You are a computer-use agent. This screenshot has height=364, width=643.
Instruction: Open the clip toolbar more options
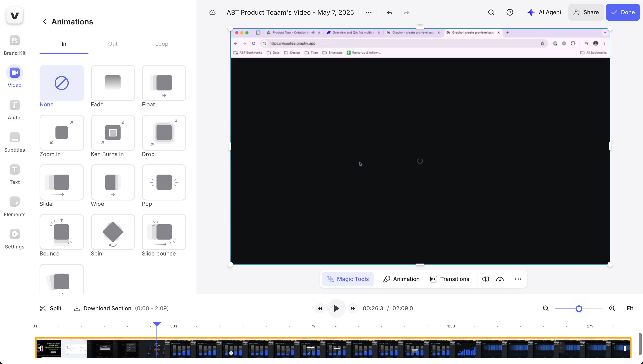click(518, 279)
